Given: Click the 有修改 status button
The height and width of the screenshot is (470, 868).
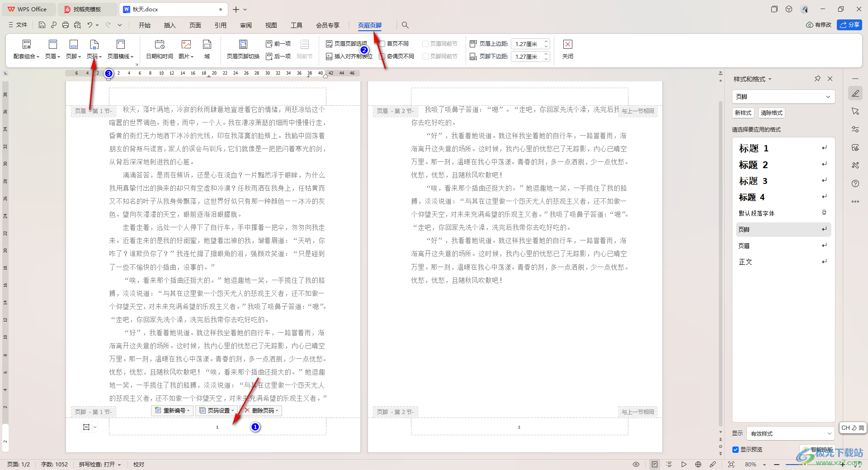Looking at the screenshot, I should tap(819, 25).
